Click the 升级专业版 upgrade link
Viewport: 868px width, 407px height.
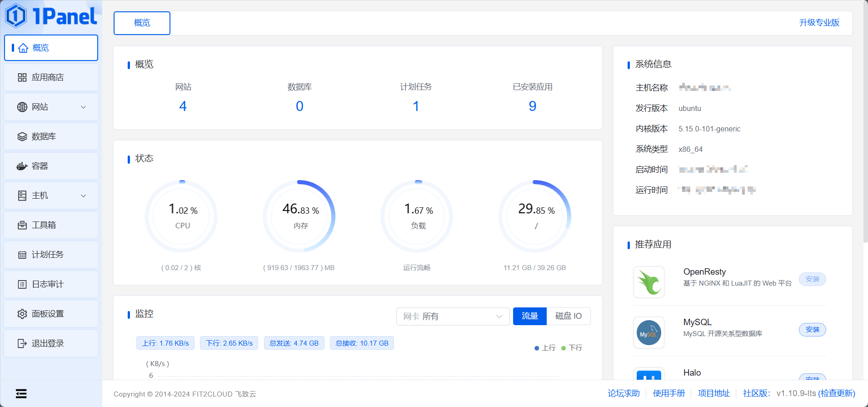pos(819,23)
